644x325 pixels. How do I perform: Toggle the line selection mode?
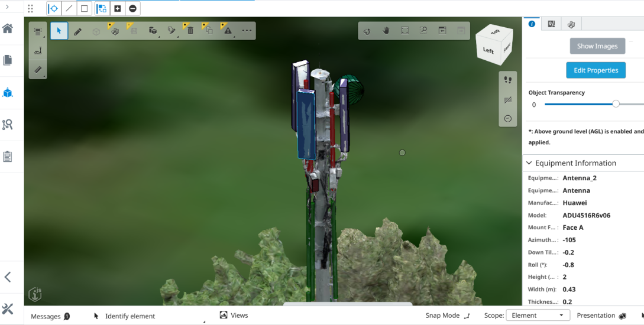coord(69,9)
